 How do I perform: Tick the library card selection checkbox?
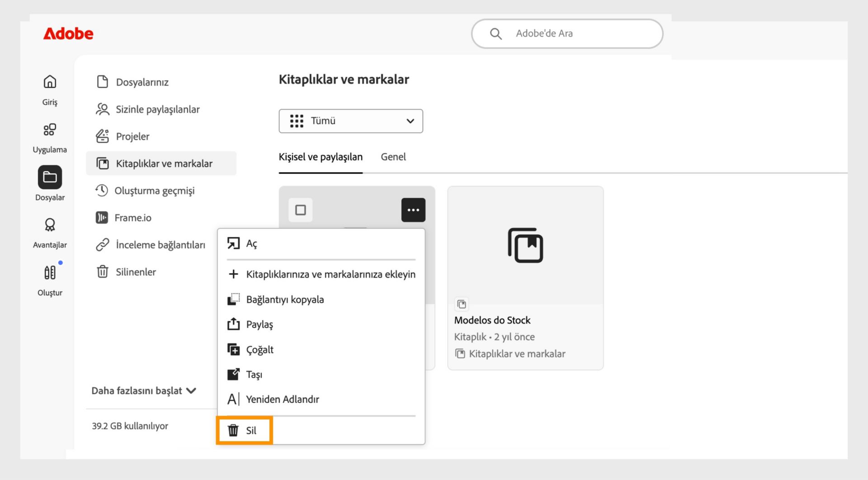pos(301,210)
